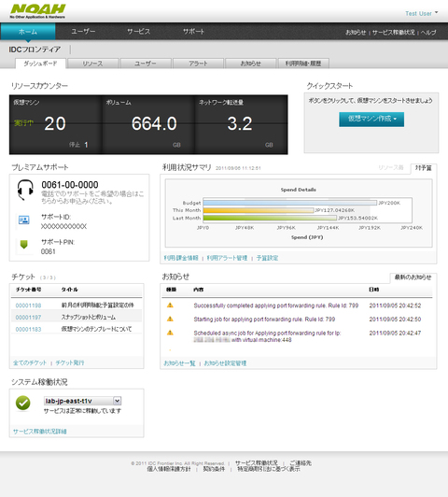
Task: Click the green Support PIN shield icon
Action: 24,244
